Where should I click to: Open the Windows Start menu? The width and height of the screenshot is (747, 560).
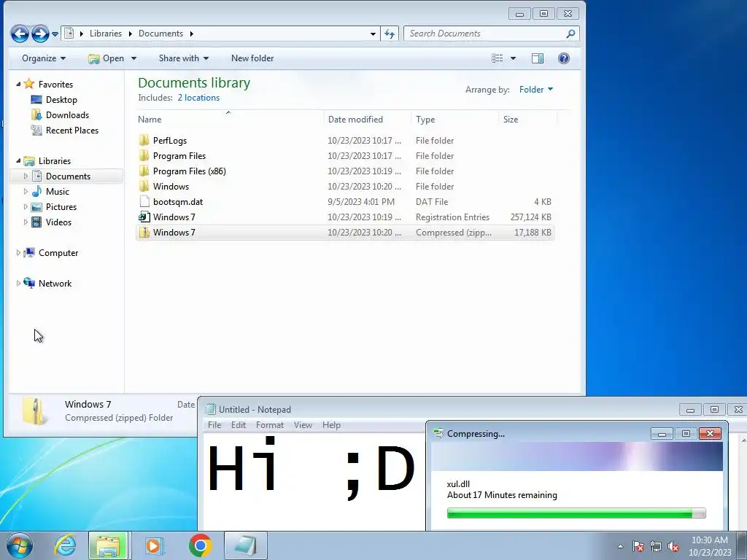20,545
